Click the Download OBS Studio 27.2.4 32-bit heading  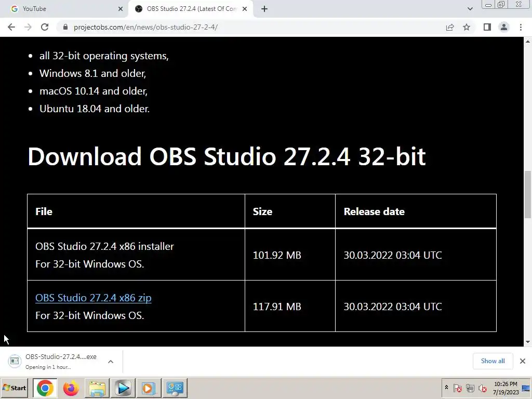tap(227, 156)
